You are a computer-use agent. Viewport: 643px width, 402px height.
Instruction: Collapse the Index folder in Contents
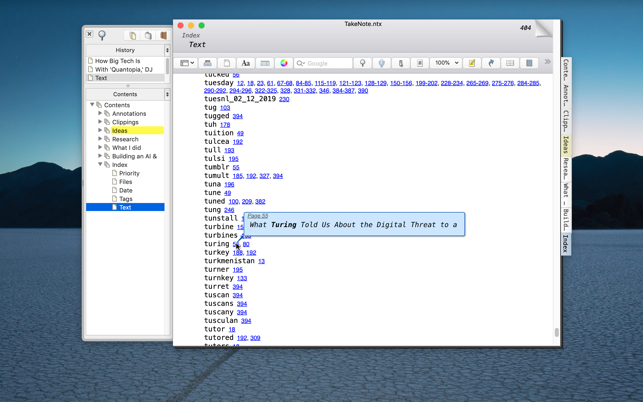pos(100,165)
